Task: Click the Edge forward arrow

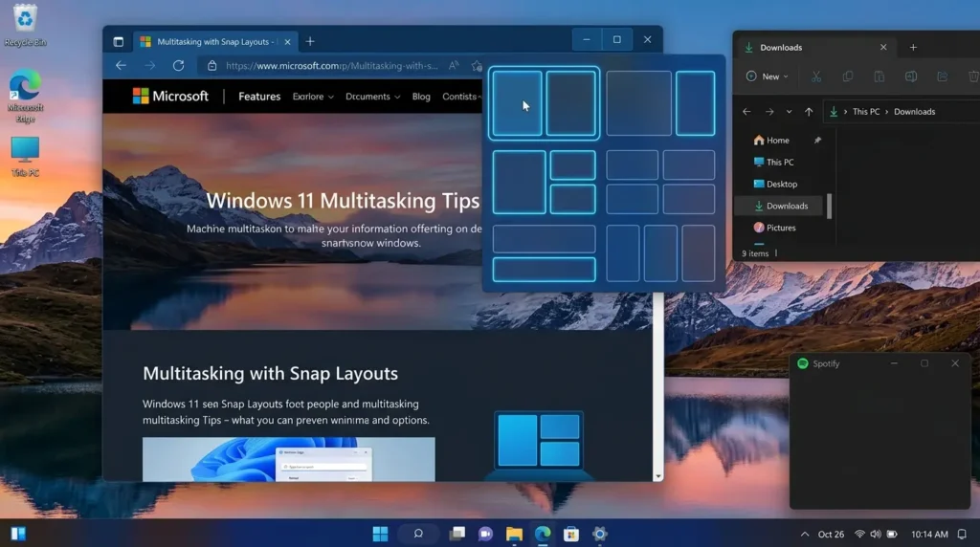Action: pos(149,66)
